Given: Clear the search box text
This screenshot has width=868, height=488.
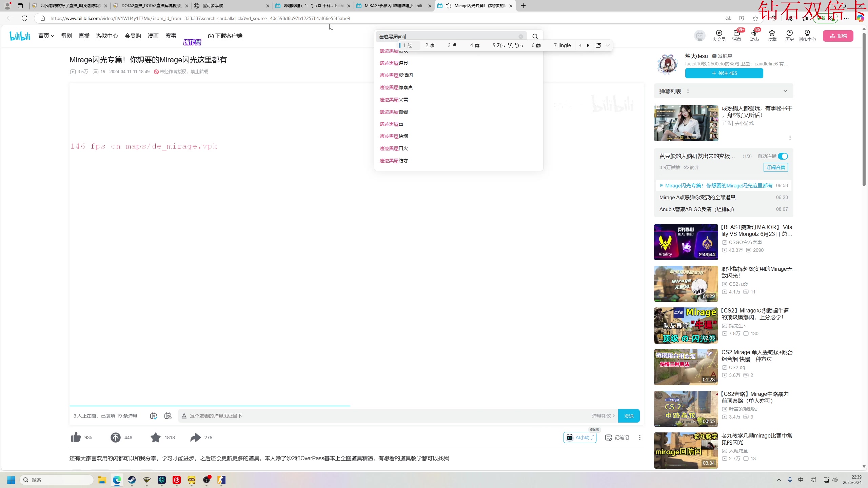Looking at the screenshot, I should coord(521,37).
